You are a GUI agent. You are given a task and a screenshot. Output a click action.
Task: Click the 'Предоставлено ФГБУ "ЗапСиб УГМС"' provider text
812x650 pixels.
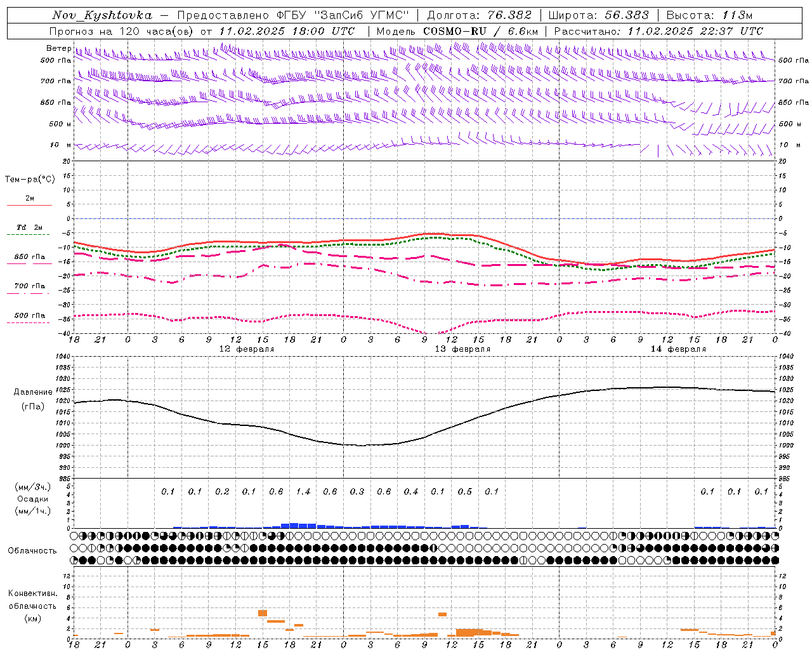293,15
